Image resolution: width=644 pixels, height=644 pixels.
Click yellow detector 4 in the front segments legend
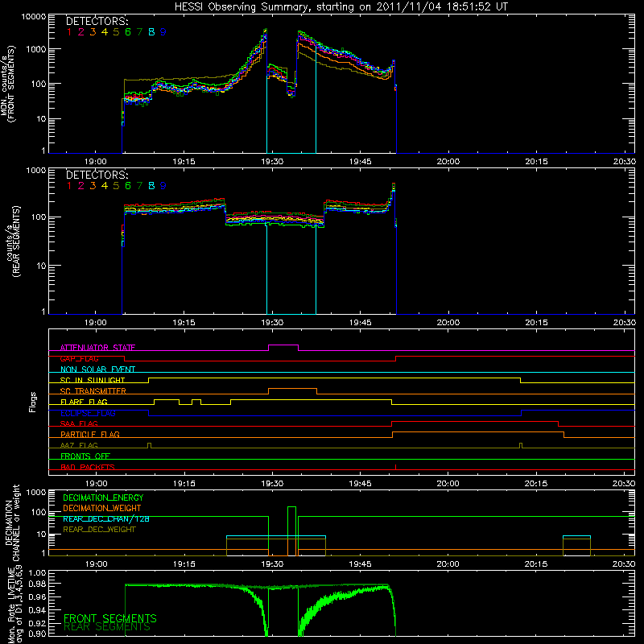pos(105,32)
